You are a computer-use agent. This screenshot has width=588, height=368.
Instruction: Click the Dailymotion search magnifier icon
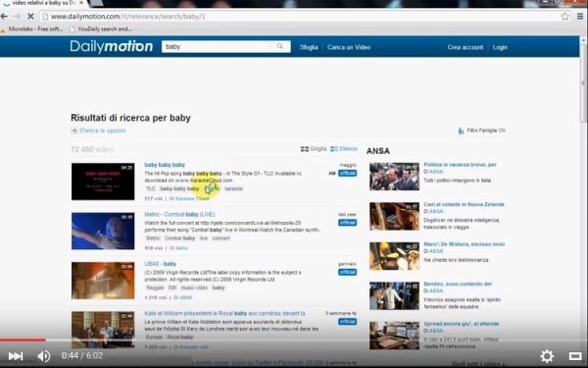[x=279, y=46]
